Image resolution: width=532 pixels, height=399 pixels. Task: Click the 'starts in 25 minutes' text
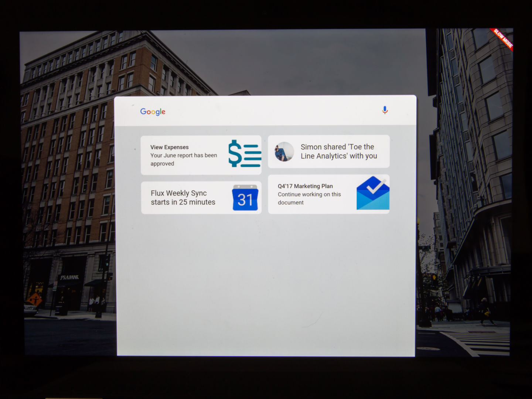(x=183, y=202)
